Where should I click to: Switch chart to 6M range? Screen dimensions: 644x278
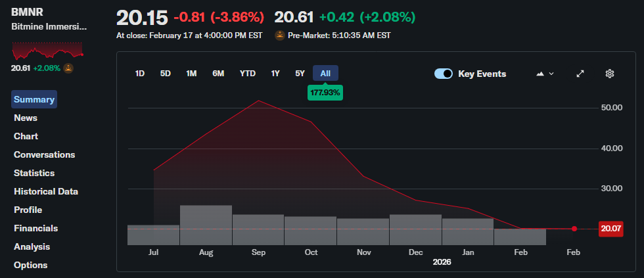(218, 74)
